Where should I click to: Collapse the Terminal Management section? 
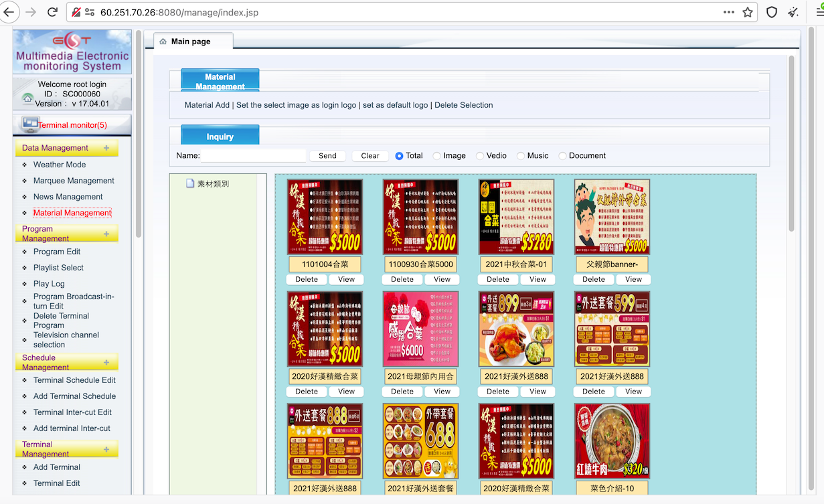(106, 449)
